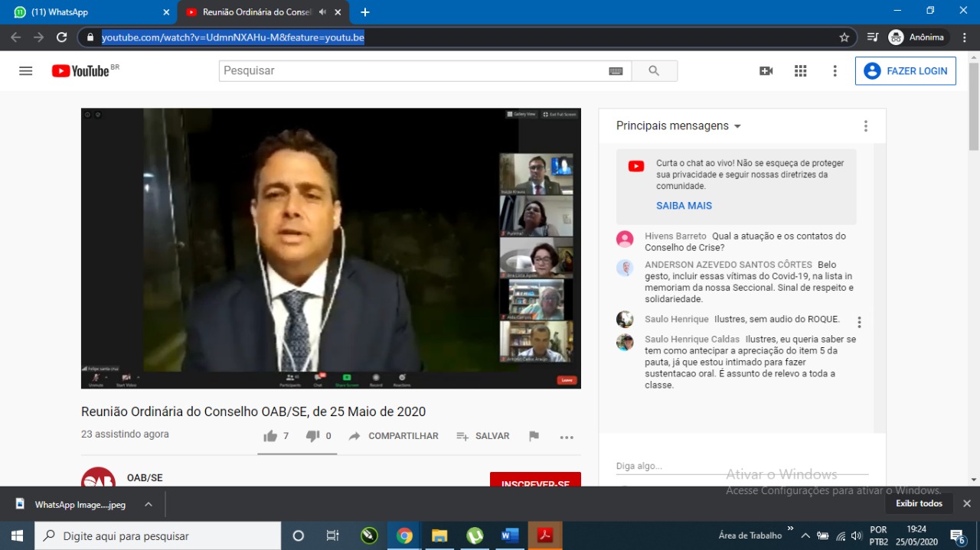Viewport: 980px width, 550px height.
Task: Click the Pesquisar search field
Action: 413,71
